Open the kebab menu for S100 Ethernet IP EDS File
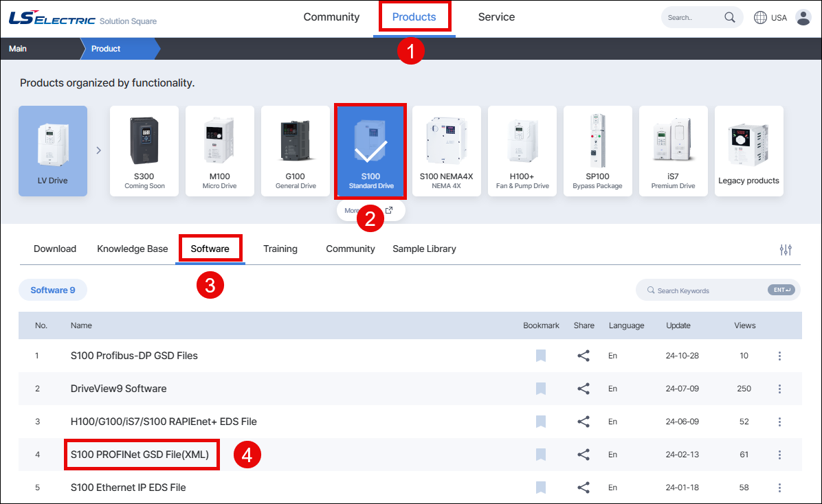 pyautogui.click(x=779, y=488)
